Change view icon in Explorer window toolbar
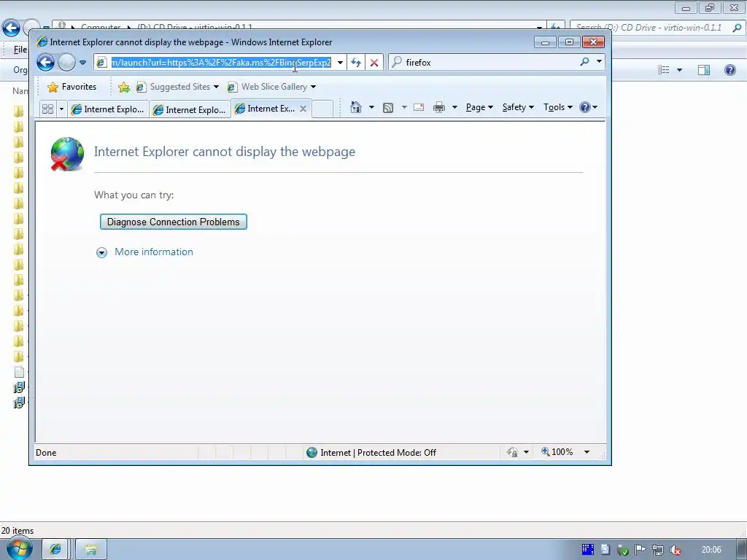Viewport: 747px width, 560px height. pyautogui.click(x=664, y=70)
